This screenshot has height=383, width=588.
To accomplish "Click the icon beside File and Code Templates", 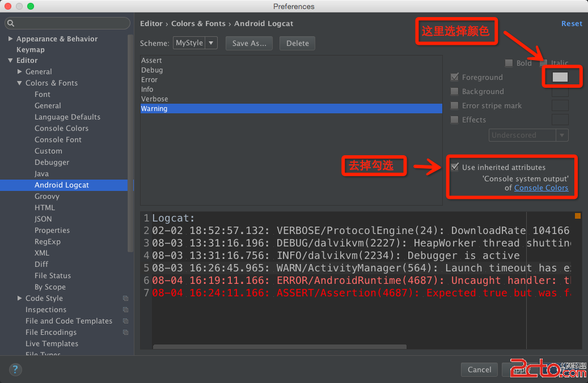I will click(126, 321).
